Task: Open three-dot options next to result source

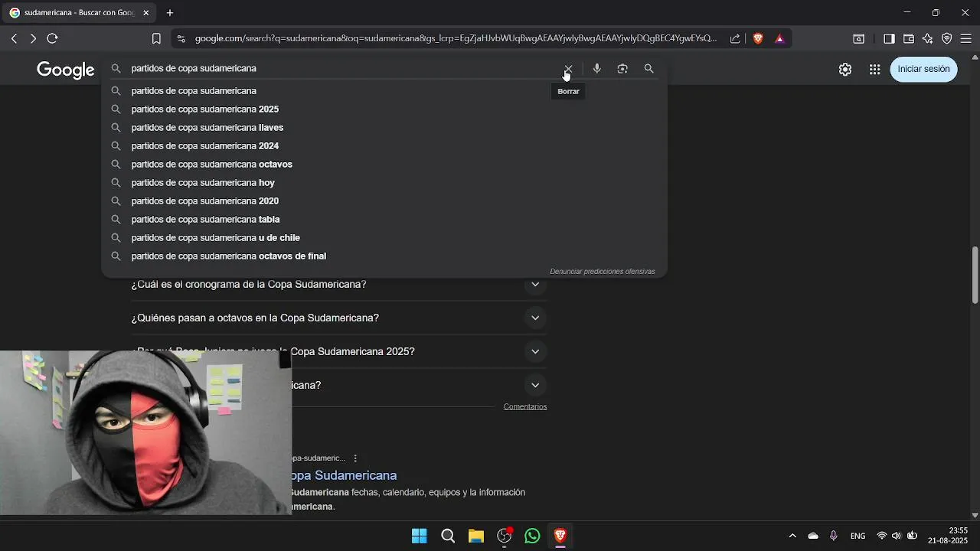Action: (x=355, y=458)
